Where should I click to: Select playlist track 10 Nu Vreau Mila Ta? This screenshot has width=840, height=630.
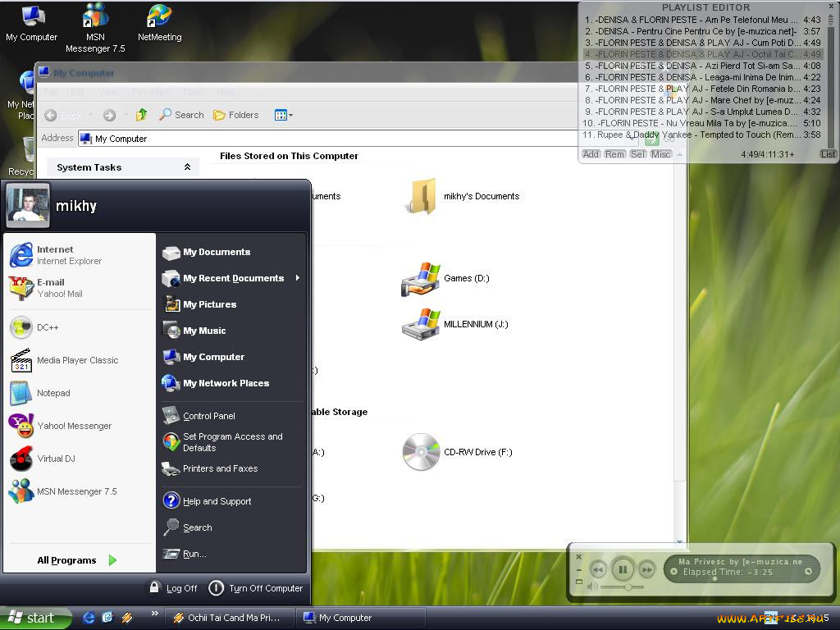pos(702,123)
